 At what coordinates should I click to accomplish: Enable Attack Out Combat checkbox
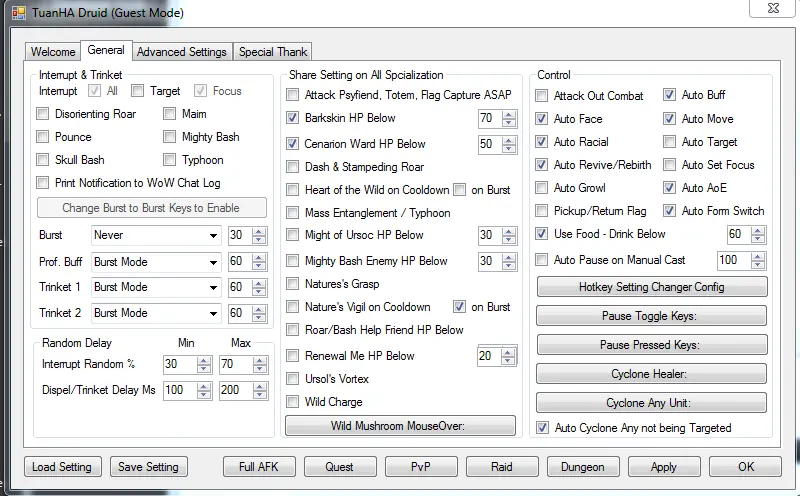[542, 96]
